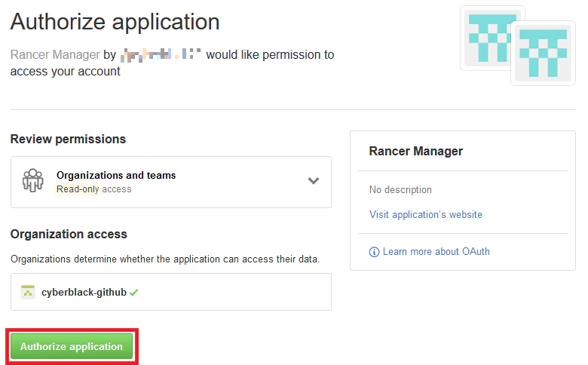Click the Organization access heading

click(69, 234)
